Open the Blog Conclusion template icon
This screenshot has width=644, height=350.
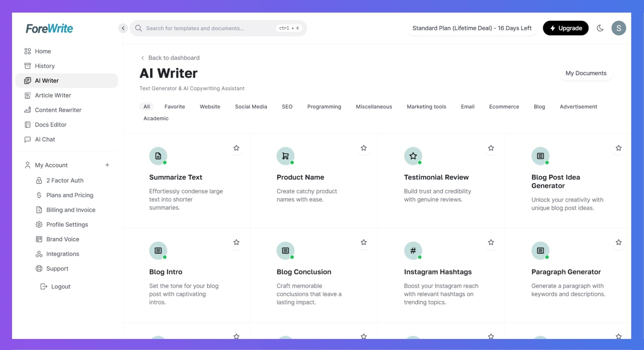click(285, 250)
